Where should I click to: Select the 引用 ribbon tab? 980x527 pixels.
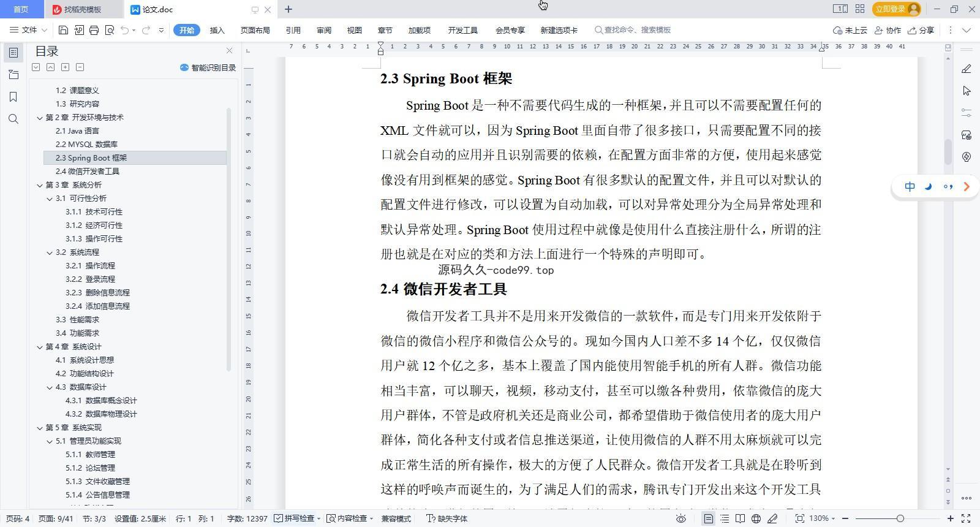293,30
